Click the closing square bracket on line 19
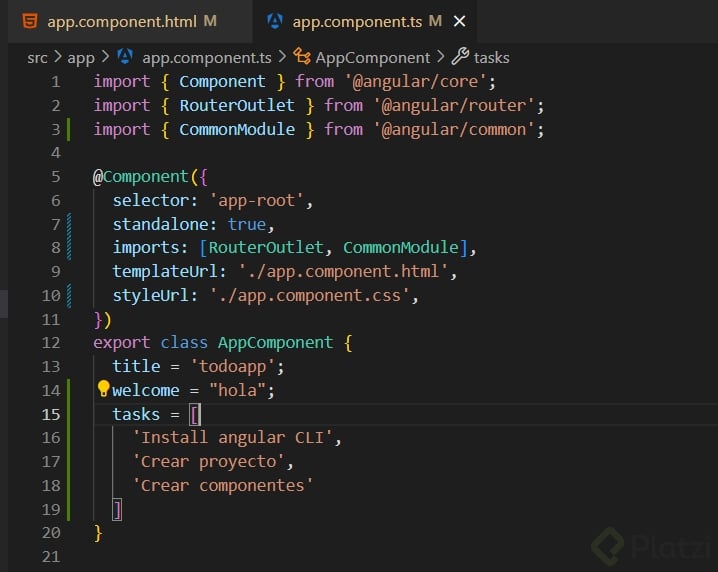The width and height of the screenshot is (718, 572). pos(117,510)
